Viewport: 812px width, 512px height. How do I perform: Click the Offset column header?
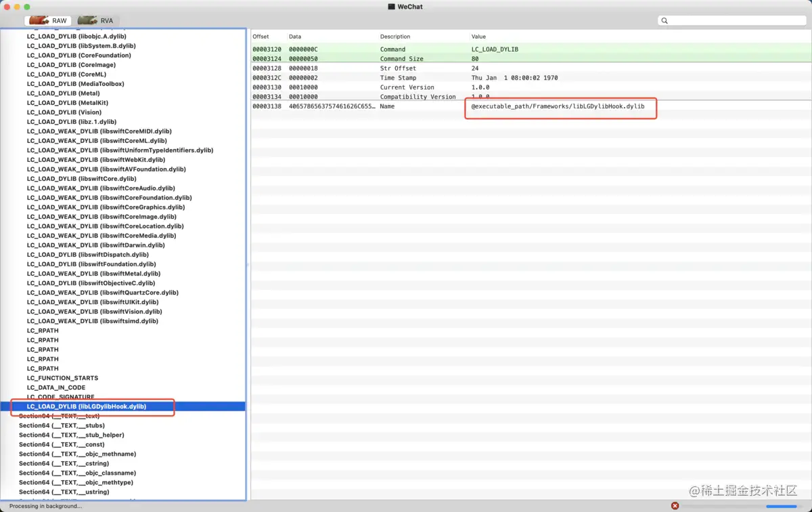261,37
